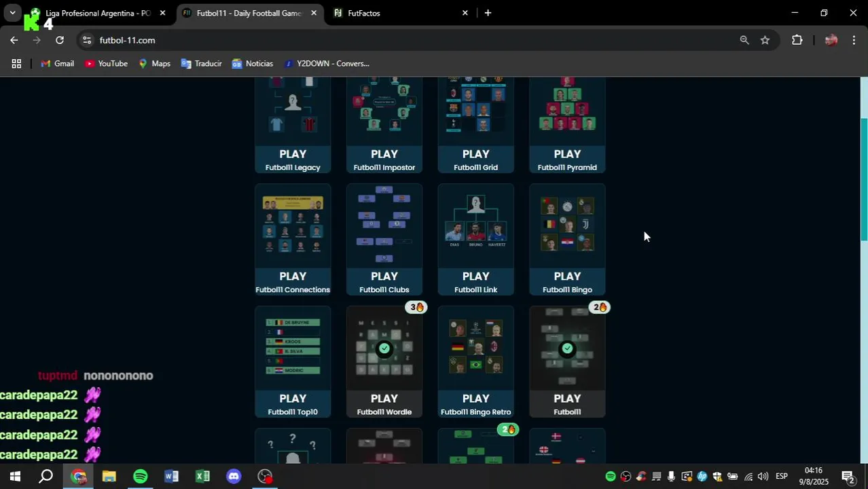
Task: Reload the current page
Action: pos(60,40)
